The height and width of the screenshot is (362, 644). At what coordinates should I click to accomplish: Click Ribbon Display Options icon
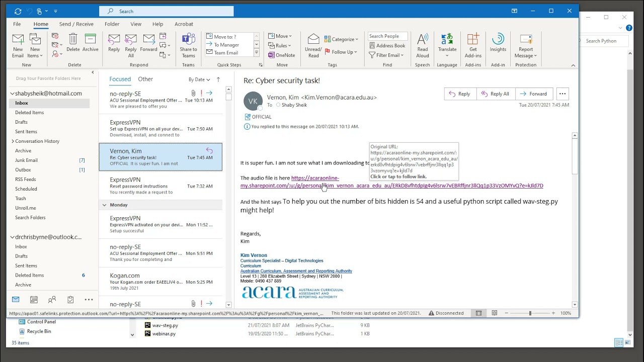(x=514, y=11)
